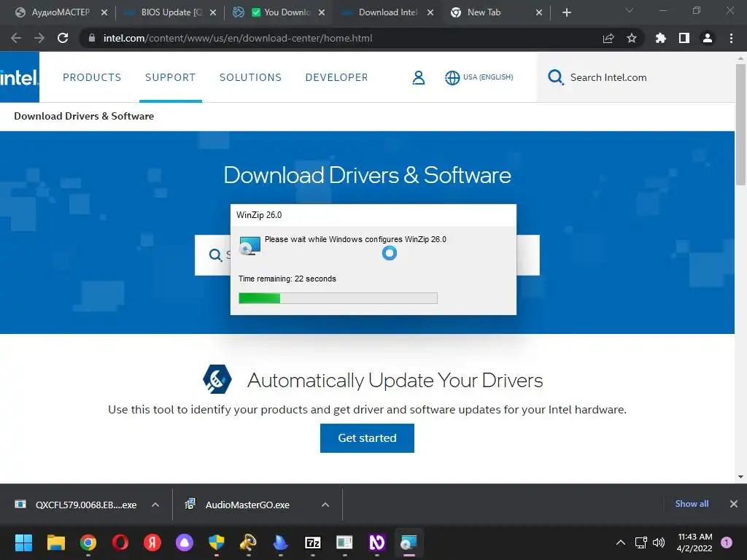Viewport: 747px width, 560px height.
Task: Open PRODUCTS menu
Action: point(92,77)
